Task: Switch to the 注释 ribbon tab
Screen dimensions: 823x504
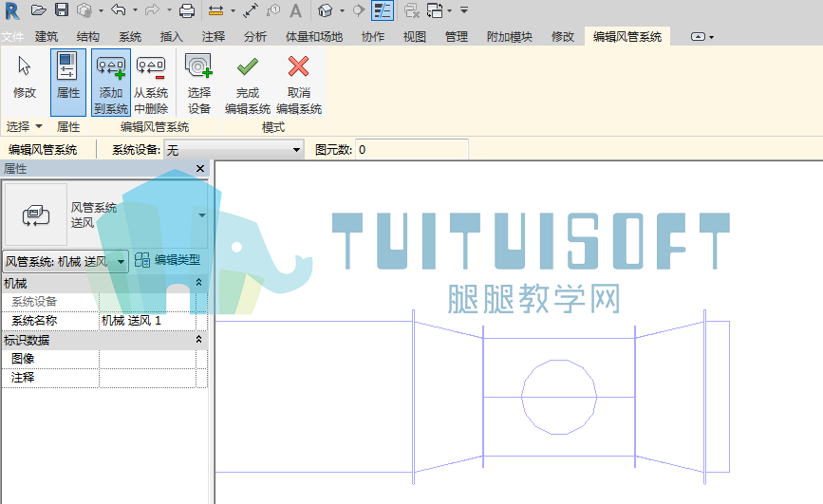Action: [x=213, y=37]
